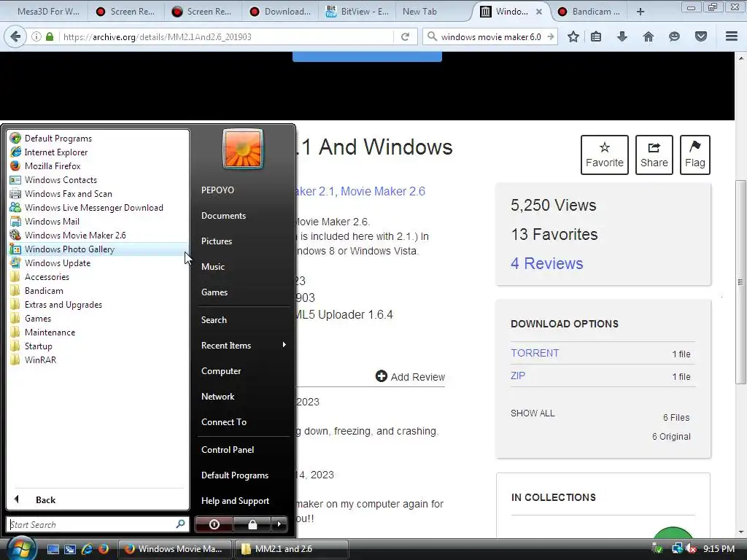The image size is (747, 560).
Task: Flag this archive.org item
Action: tap(695, 155)
